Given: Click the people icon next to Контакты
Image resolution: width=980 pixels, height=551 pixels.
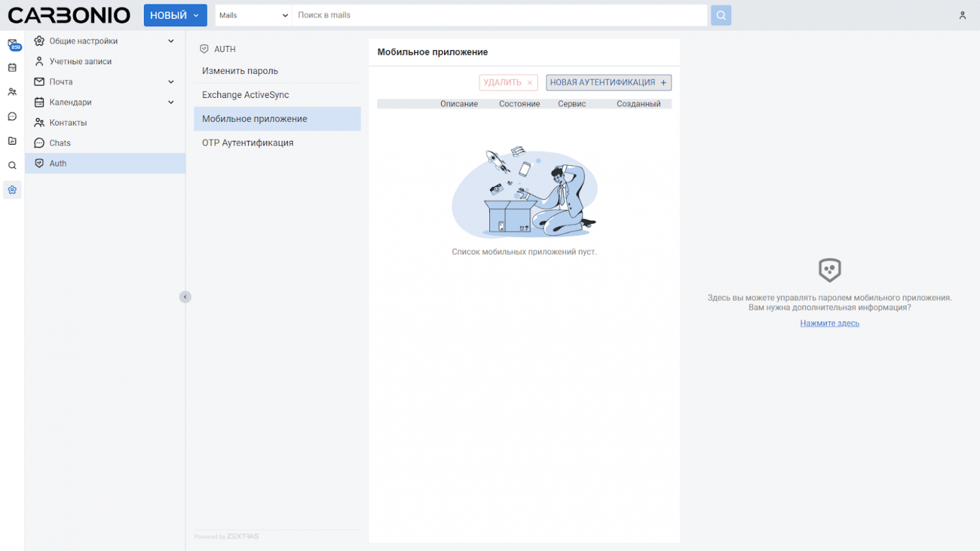Looking at the screenshot, I should (x=39, y=123).
